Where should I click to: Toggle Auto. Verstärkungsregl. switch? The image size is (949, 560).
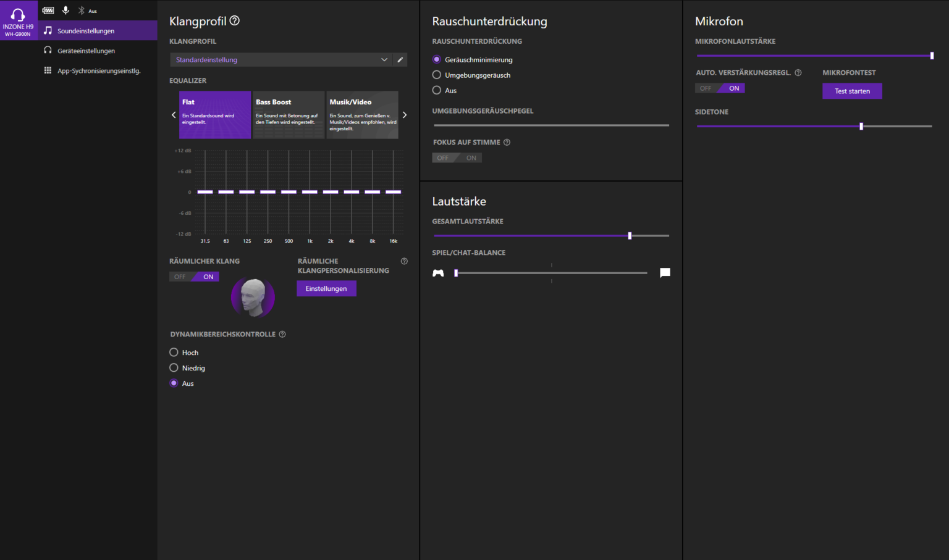(x=720, y=88)
